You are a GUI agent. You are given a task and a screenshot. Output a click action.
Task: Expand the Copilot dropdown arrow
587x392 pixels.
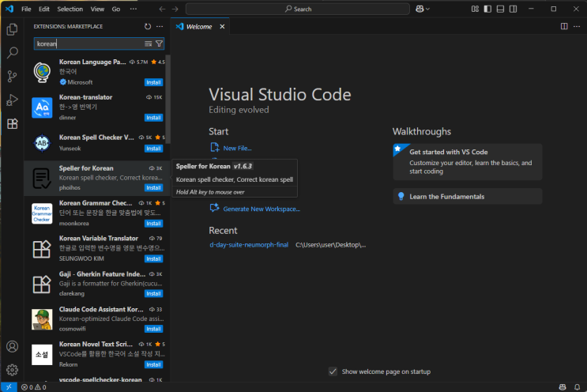pos(427,9)
